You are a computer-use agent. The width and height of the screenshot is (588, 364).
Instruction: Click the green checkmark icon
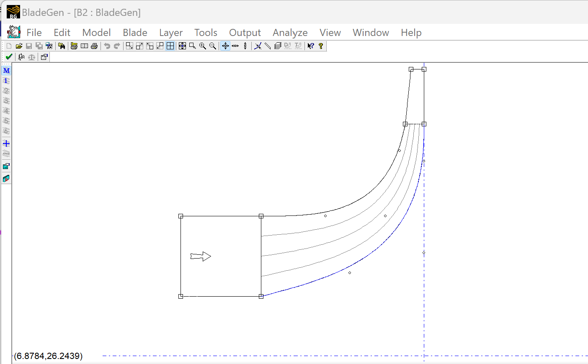pos(9,57)
